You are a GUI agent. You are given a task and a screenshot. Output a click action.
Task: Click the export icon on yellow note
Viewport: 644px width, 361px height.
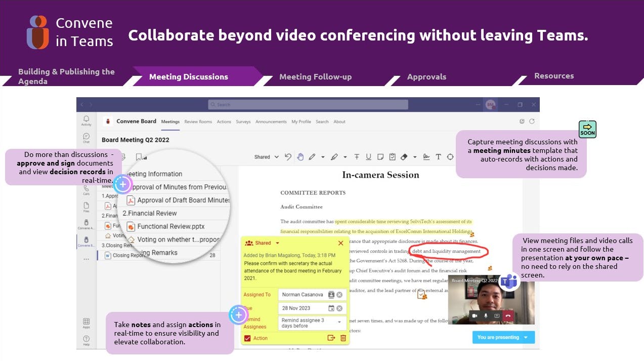[331, 338]
